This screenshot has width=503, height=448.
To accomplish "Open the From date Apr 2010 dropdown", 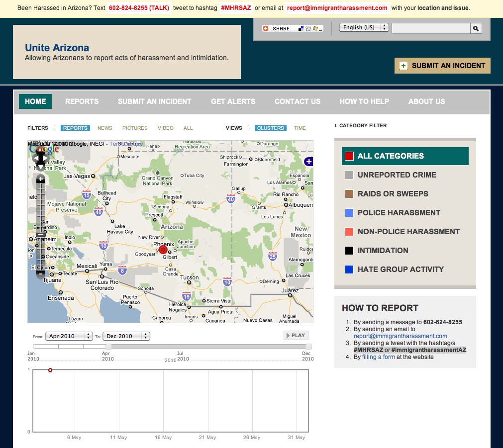I will (69, 336).
